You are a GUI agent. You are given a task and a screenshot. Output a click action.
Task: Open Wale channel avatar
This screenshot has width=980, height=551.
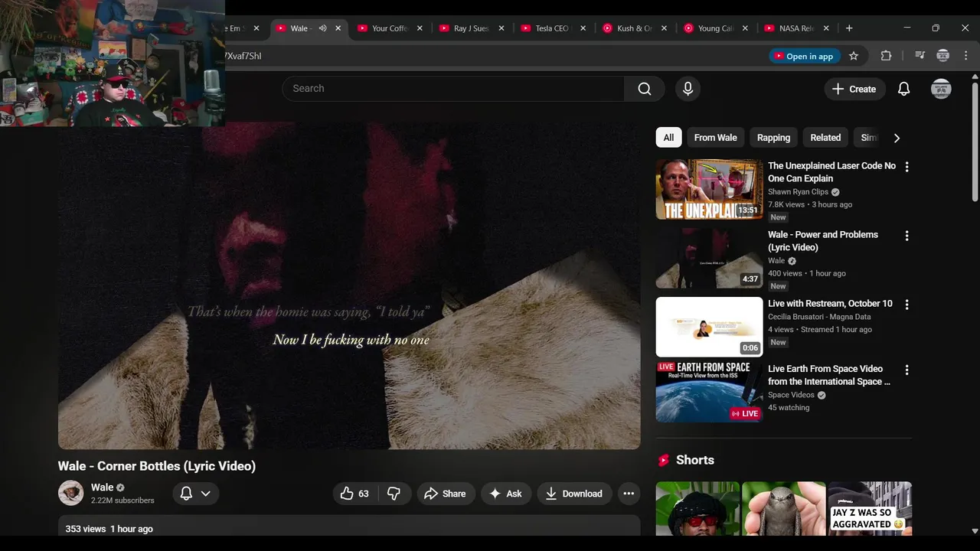click(71, 493)
